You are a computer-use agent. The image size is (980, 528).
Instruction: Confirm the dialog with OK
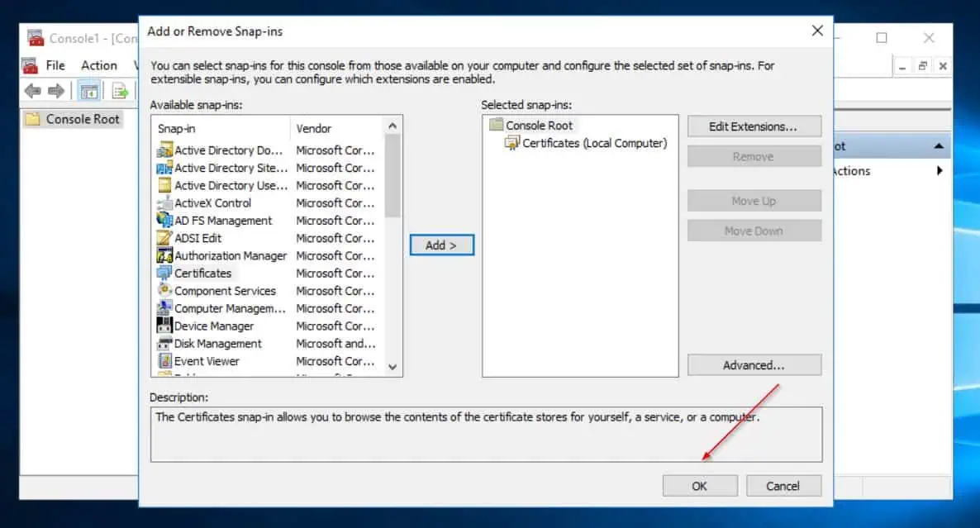pos(700,486)
